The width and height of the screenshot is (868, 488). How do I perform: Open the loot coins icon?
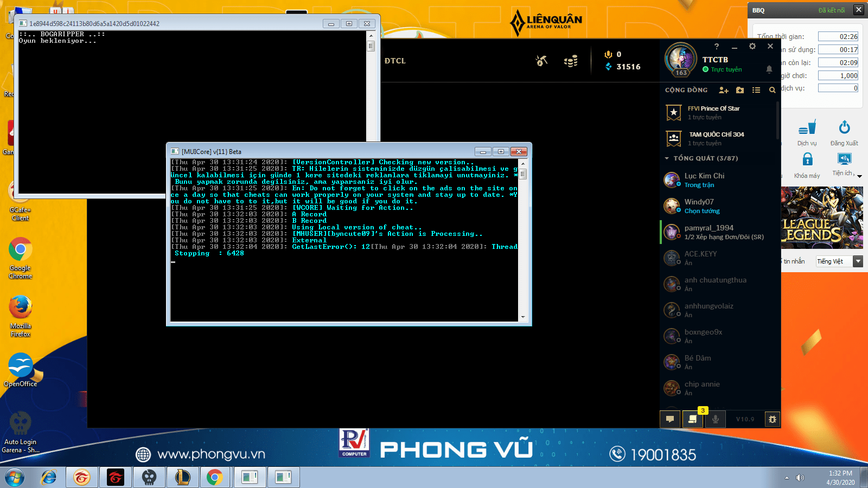click(x=571, y=61)
